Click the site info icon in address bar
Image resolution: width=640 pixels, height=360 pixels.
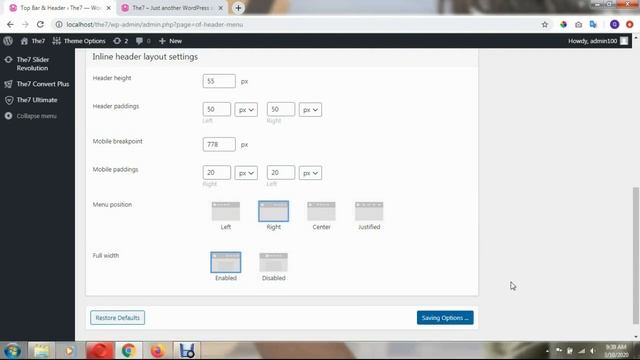pyautogui.click(x=59, y=24)
